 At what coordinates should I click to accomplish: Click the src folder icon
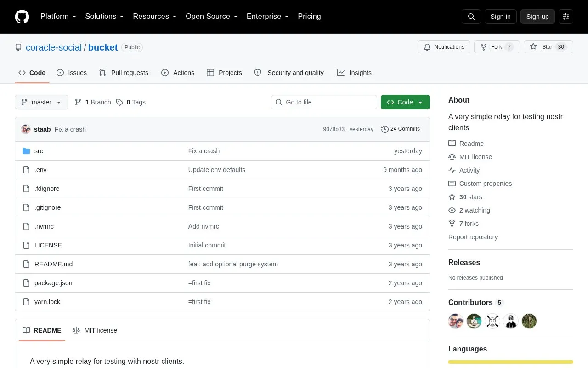point(26,151)
